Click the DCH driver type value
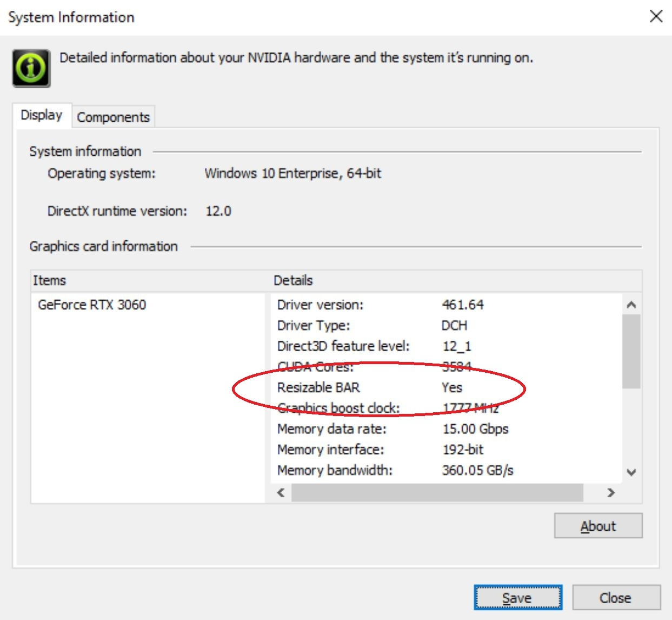672x620 pixels. pyautogui.click(x=454, y=325)
